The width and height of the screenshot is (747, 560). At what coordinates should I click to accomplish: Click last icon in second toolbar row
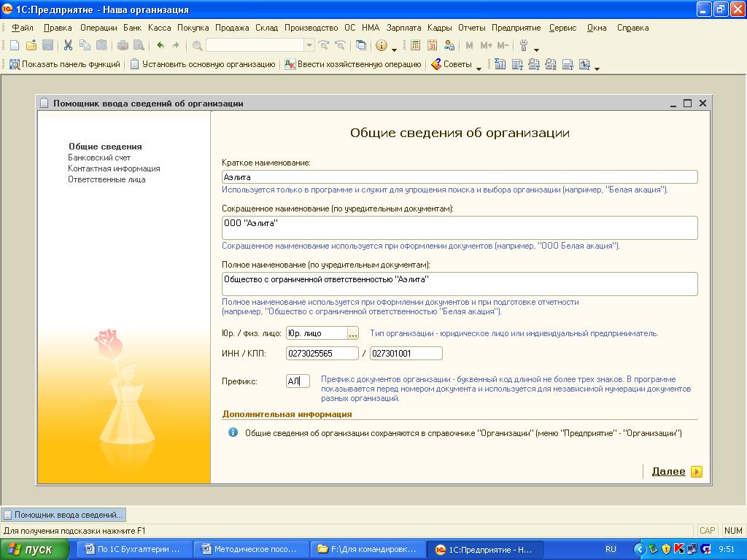[584, 64]
